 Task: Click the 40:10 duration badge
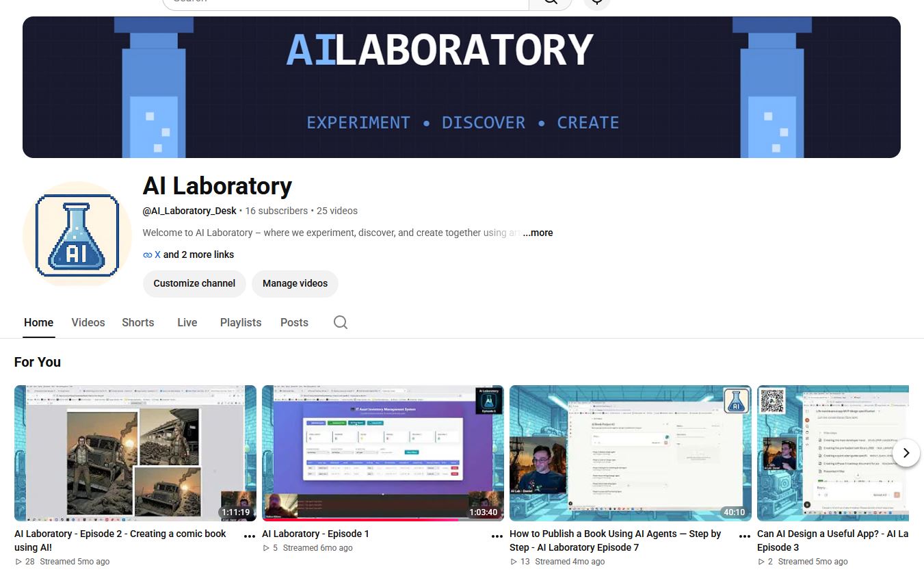tap(734, 512)
